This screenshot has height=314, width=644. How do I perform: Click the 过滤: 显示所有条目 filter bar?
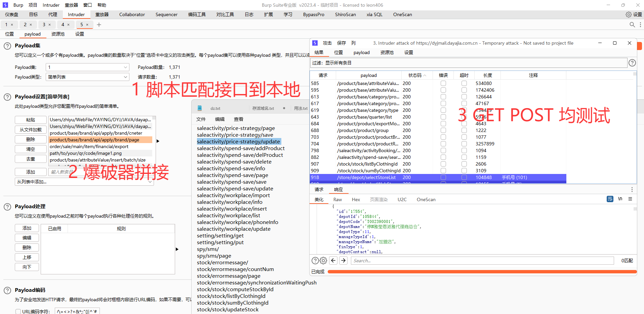pos(469,63)
